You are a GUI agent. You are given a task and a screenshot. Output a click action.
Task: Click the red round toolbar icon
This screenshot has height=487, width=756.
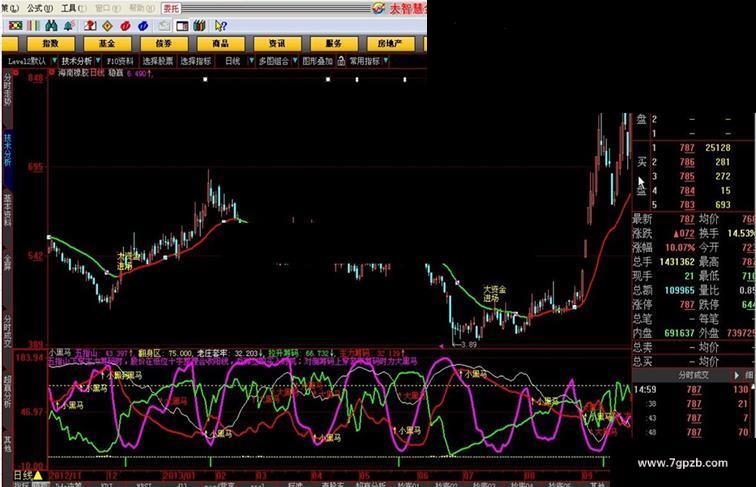(x=125, y=26)
